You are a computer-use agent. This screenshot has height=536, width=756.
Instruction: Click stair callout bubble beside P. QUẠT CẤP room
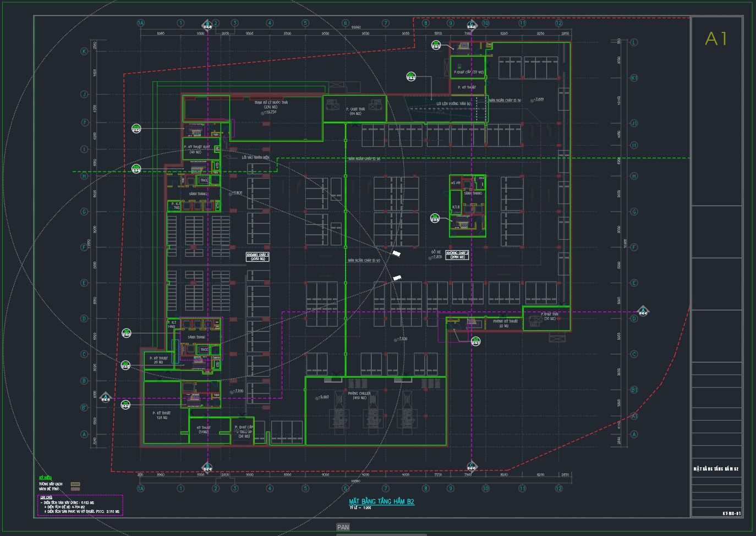click(436, 45)
